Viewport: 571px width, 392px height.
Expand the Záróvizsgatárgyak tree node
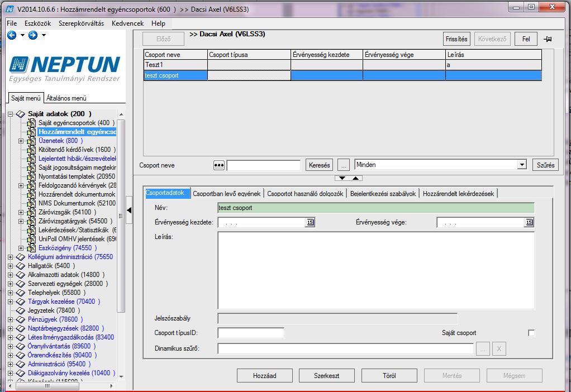(21, 221)
